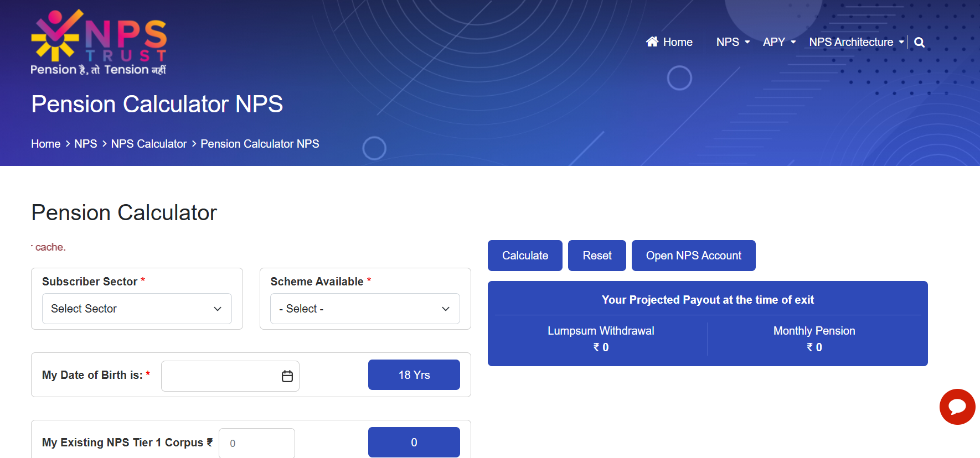Image resolution: width=980 pixels, height=458 pixels.
Task: Follow the NPS breadcrumb link
Action: [86, 144]
